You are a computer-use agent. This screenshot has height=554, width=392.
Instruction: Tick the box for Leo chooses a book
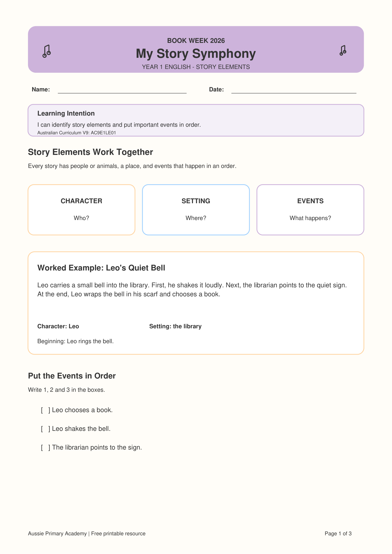pos(46,410)
